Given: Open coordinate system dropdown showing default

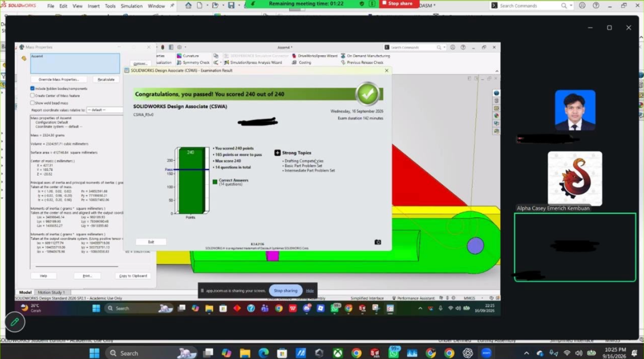Looking at the screenshot, I should tap(105, 110).
